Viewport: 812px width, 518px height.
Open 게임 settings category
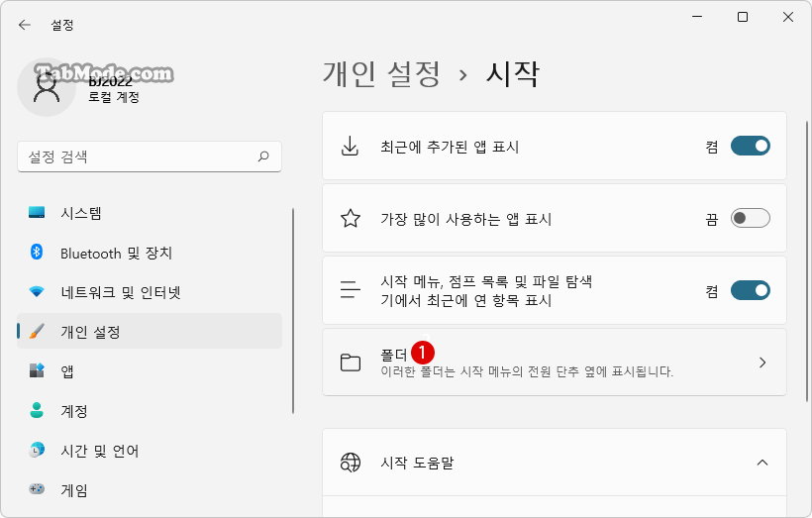click(x=150, y=489)
